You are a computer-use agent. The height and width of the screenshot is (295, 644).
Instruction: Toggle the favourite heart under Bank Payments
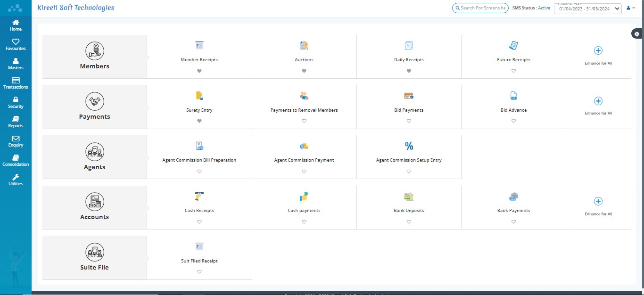point(513,222)
